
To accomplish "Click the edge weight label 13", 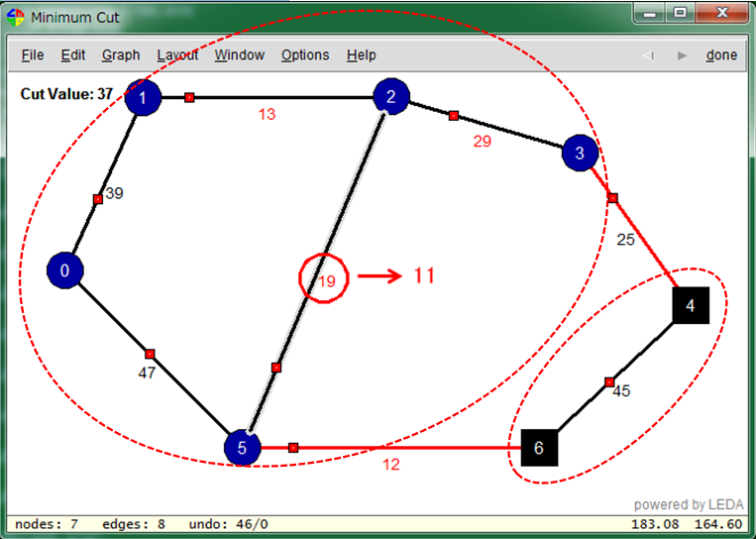I will pyautogui.click(x=267, y=114).
